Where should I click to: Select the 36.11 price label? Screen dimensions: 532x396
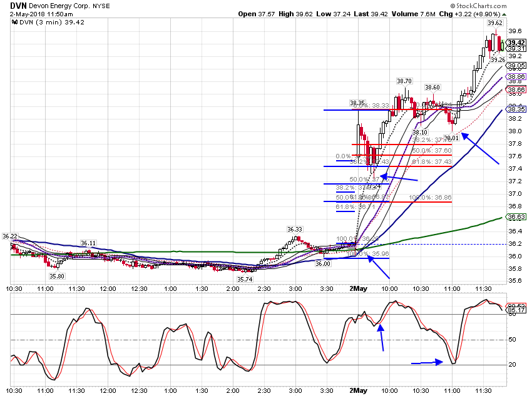pyautogui.click(x=88, y=243)
